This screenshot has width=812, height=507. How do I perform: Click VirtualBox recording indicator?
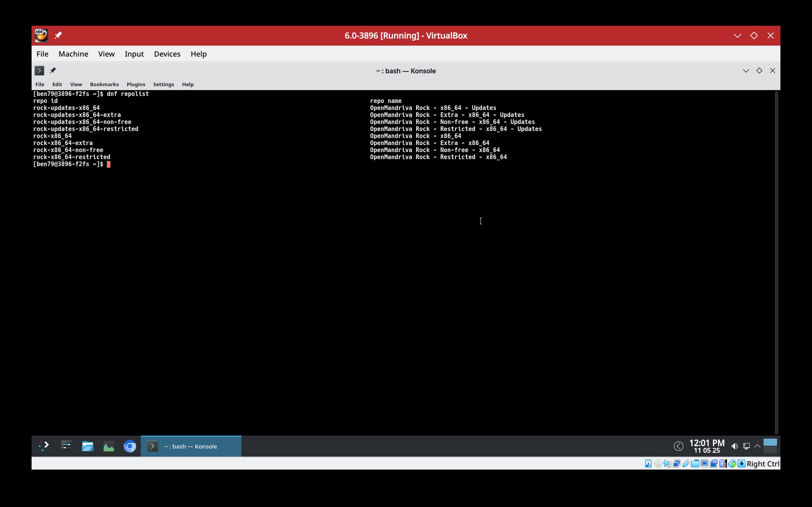click(x=714, y=464)
